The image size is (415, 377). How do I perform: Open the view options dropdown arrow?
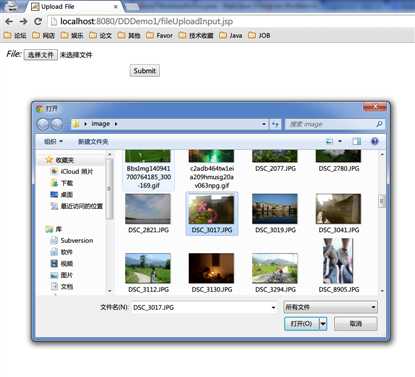click(340, 141)
